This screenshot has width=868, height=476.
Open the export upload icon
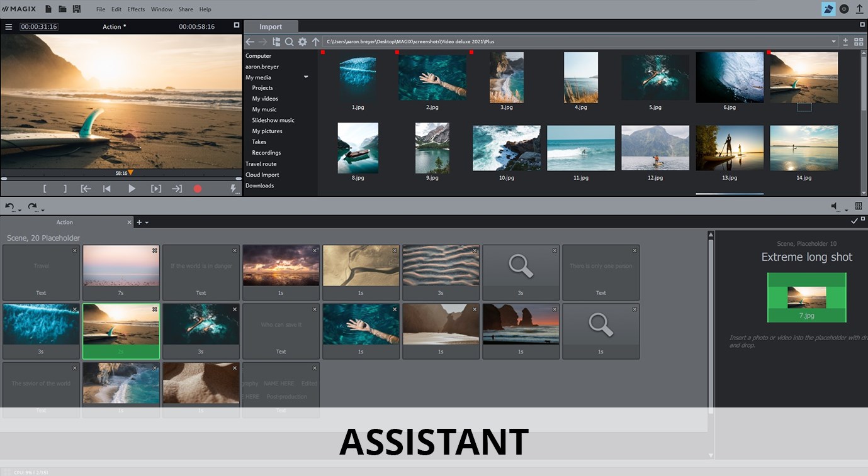[860, 9]
